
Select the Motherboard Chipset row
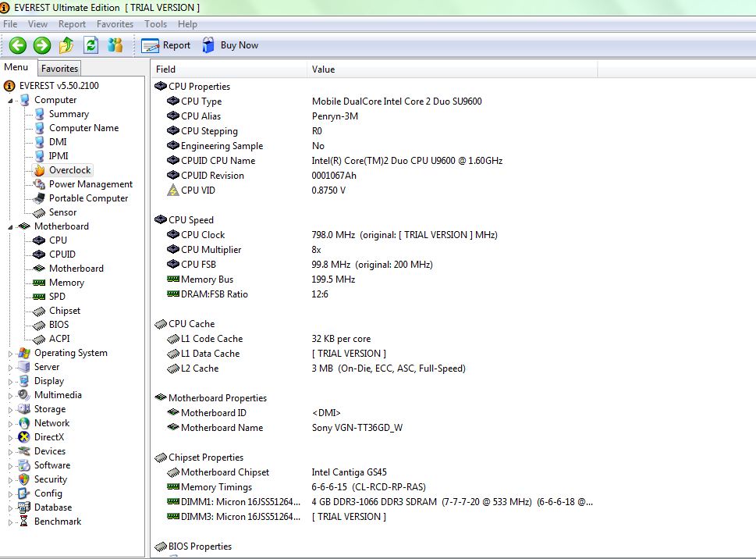(374, 472)
